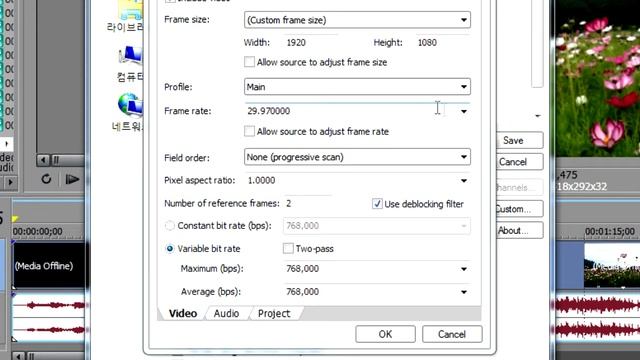This screenshot has width=640, height=360.
Task: Expand the Frame rate dropdown arrow
Action: tap(464, 111)
